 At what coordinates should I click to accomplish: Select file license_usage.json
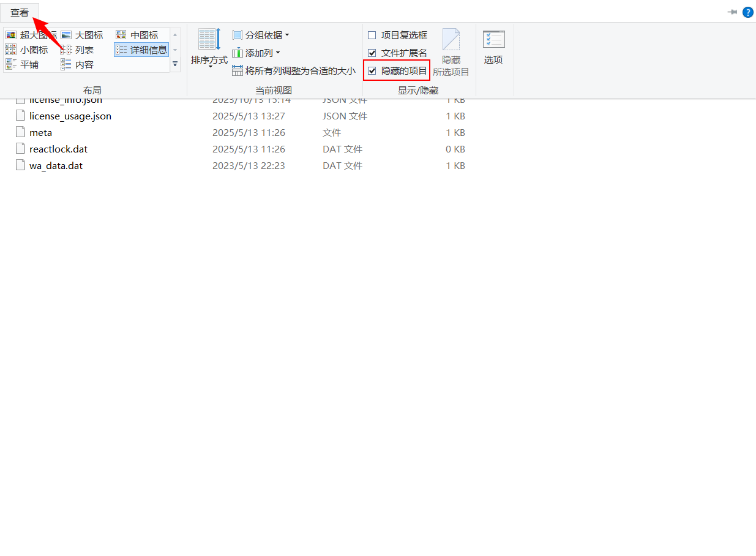click(70, 116)
